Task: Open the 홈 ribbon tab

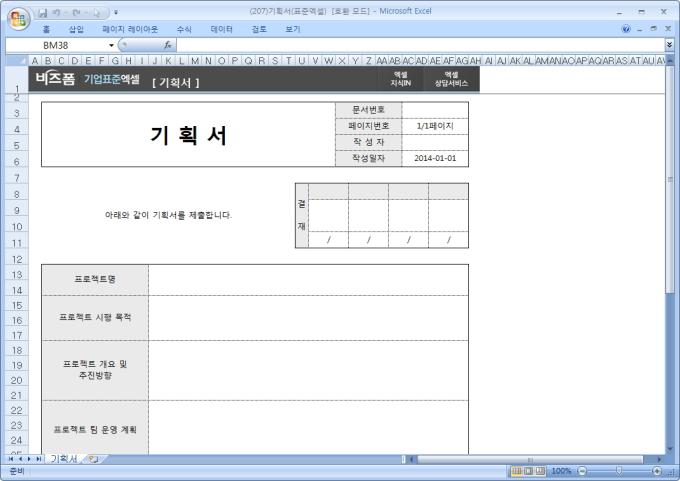Action: tap(46, 29)
